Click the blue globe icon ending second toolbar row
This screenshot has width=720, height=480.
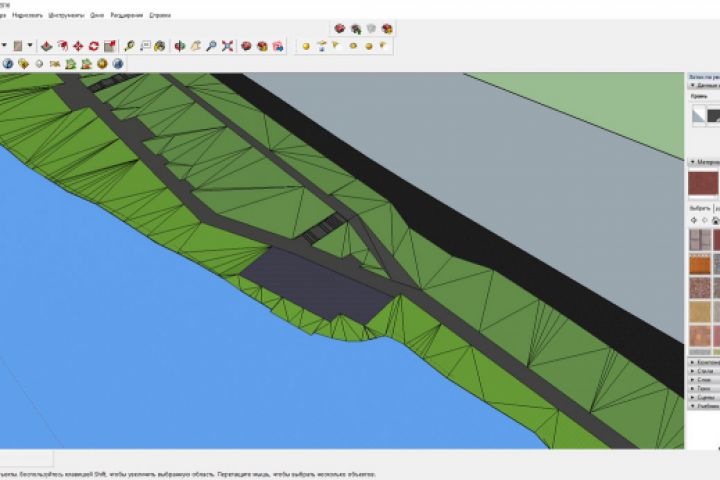click(x=118, y=64)
